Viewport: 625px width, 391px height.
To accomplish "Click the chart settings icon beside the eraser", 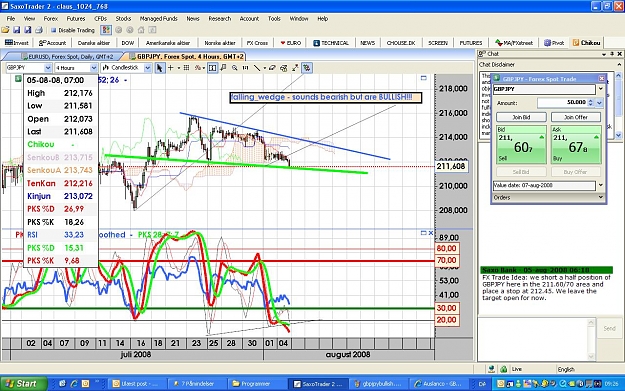I will pos(284,68).
